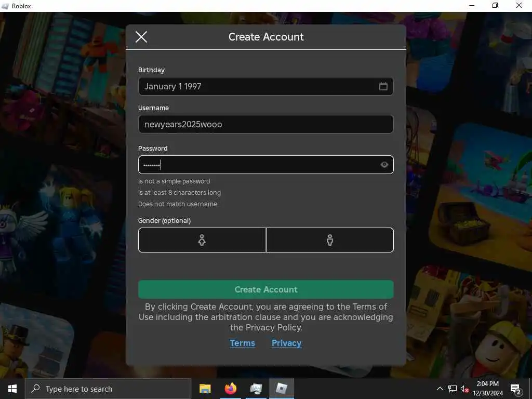Image resolution: width=532 pixels, height=399 pixels.
Task: Open the notification center icon
Action: pos(515,389)
